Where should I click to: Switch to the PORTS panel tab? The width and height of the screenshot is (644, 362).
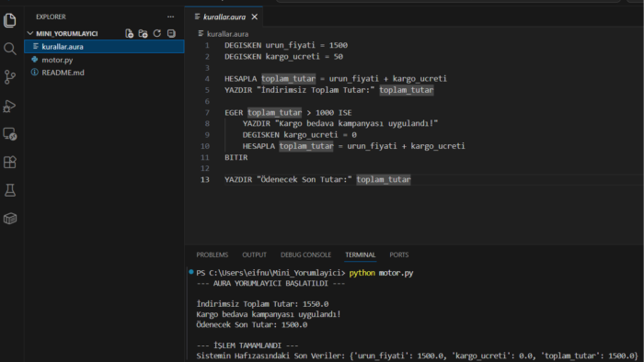398,255
